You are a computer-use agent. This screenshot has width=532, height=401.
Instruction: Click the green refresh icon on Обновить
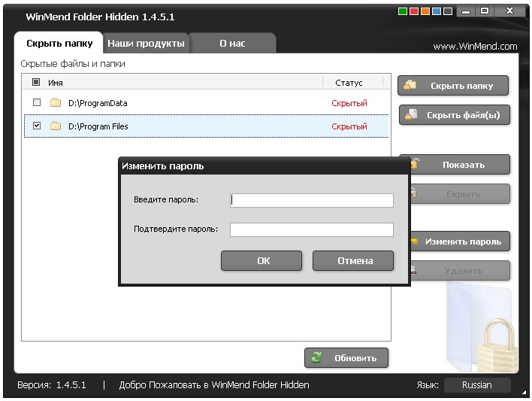(x=316, y=357)
